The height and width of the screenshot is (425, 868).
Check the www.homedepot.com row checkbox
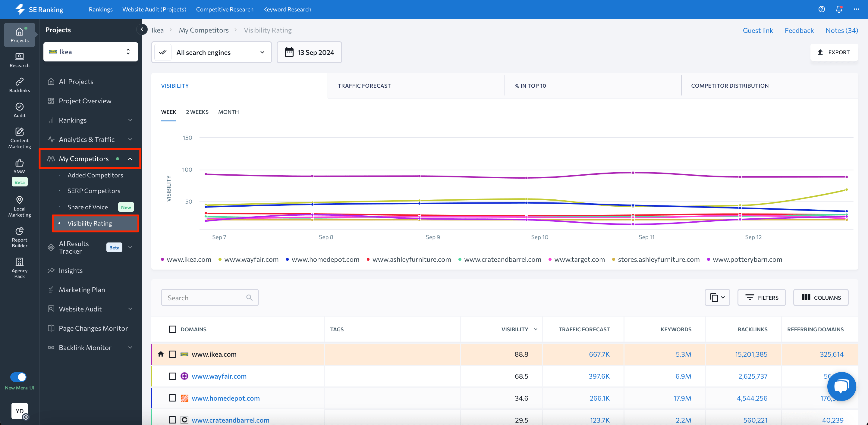tap(172, 398)
